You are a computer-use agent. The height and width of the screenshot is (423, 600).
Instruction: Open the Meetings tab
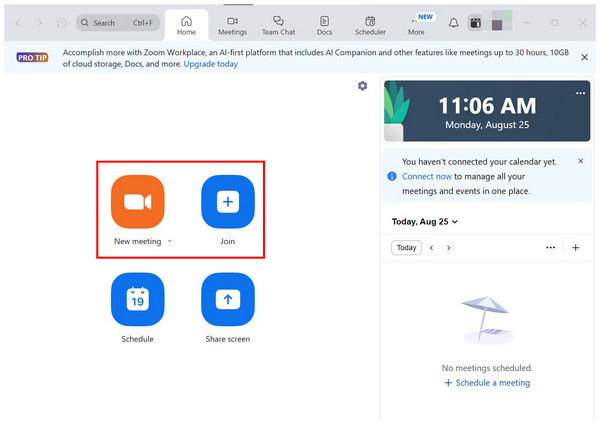click(232, 26)
